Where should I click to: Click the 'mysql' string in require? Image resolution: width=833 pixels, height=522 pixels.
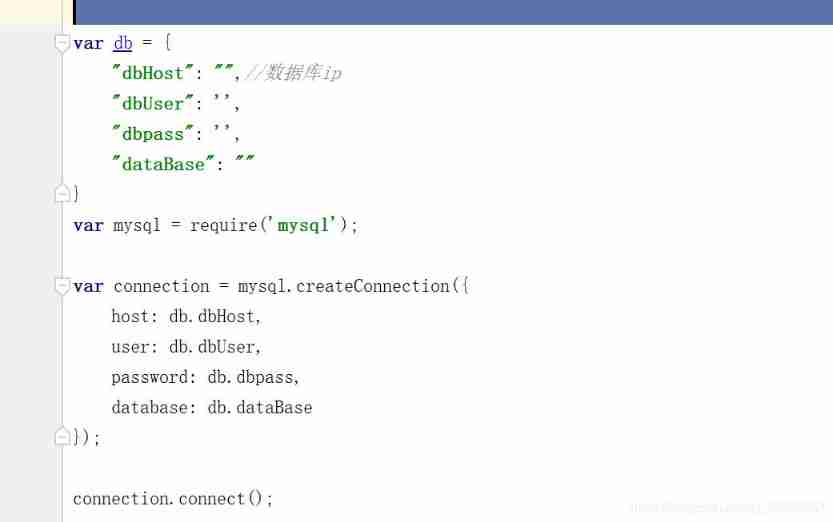(x=303, y=225)
